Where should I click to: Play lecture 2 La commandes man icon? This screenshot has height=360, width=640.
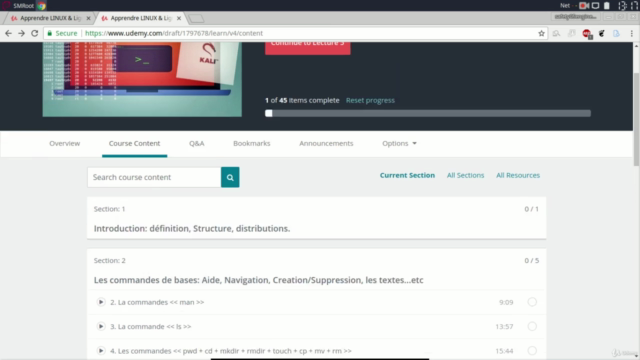(x=101, y=302)
